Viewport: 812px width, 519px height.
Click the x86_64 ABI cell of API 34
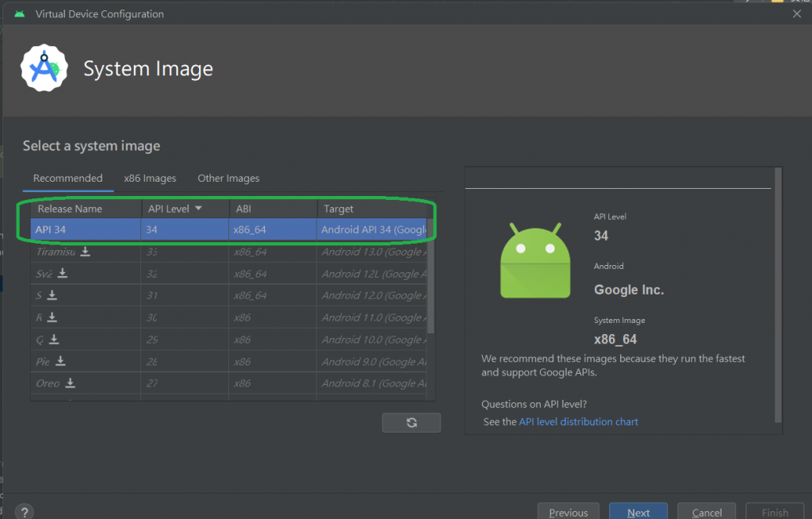pos(273,229)
